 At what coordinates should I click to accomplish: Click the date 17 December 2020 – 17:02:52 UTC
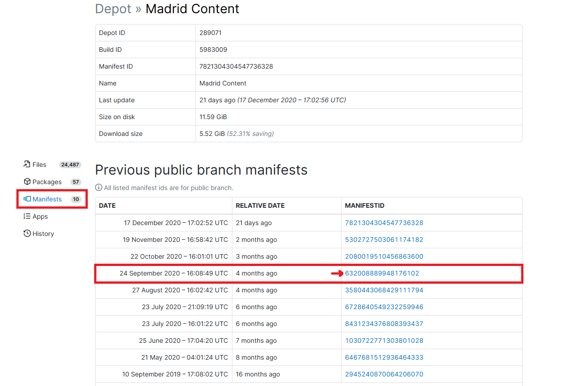[176, 223]
